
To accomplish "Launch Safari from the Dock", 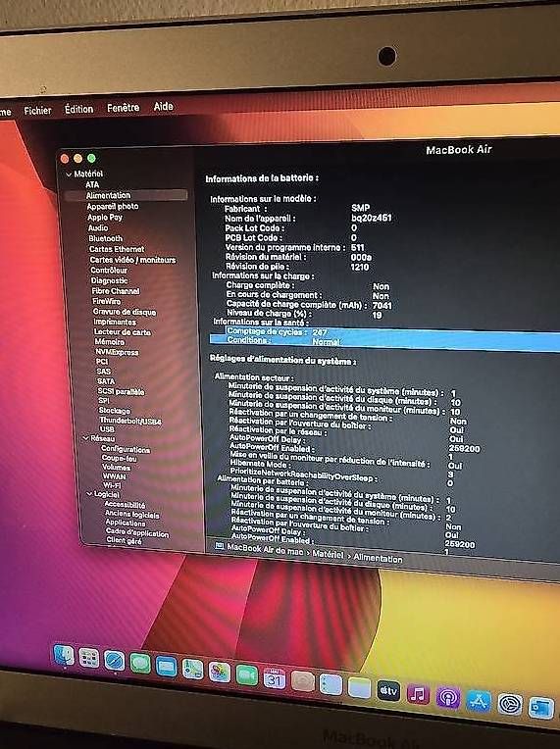I will [x=114, y=661].
